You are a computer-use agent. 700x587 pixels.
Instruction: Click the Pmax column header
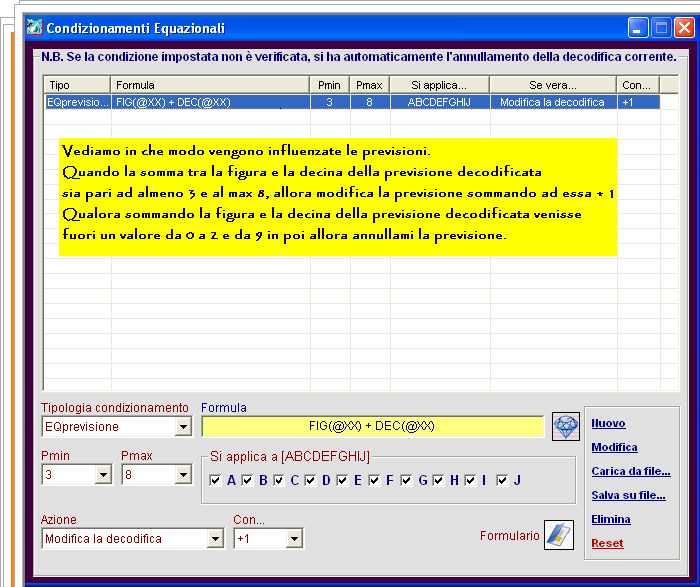pos(370,85)
